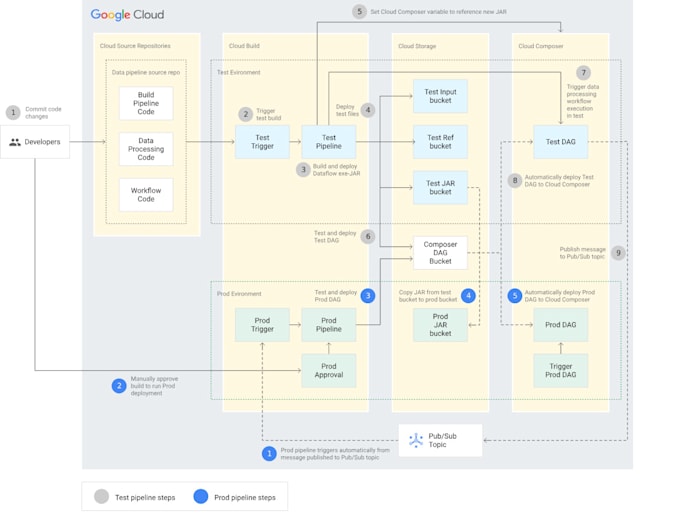Viewport: 680px width, 514px height.
Task: Click grey step 8 circle beside Automatically deploy Test DAG
Action: point(515,180)
